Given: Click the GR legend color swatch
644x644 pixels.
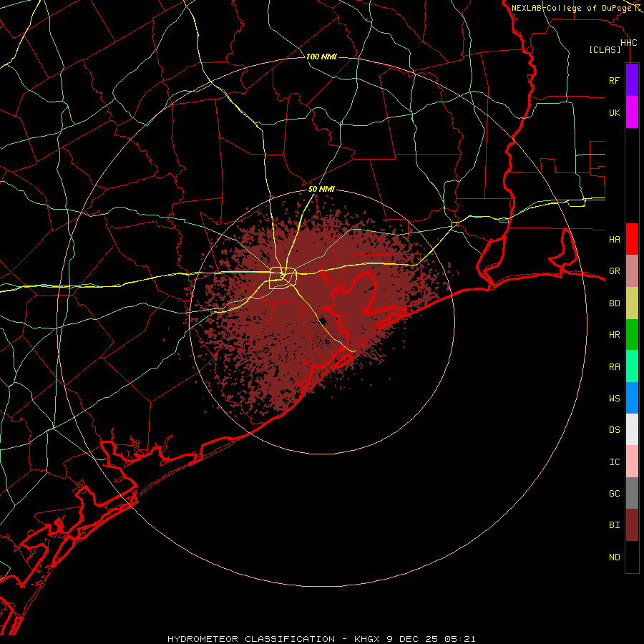Looking at the screenshot, I should [632, 270].
